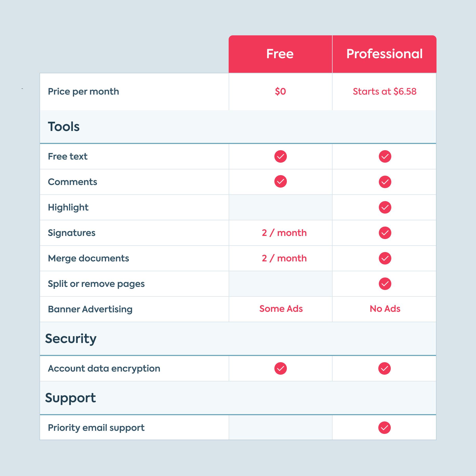Click the No Ads label
Viewport: 476px width, 476px height.
[385, 309]
